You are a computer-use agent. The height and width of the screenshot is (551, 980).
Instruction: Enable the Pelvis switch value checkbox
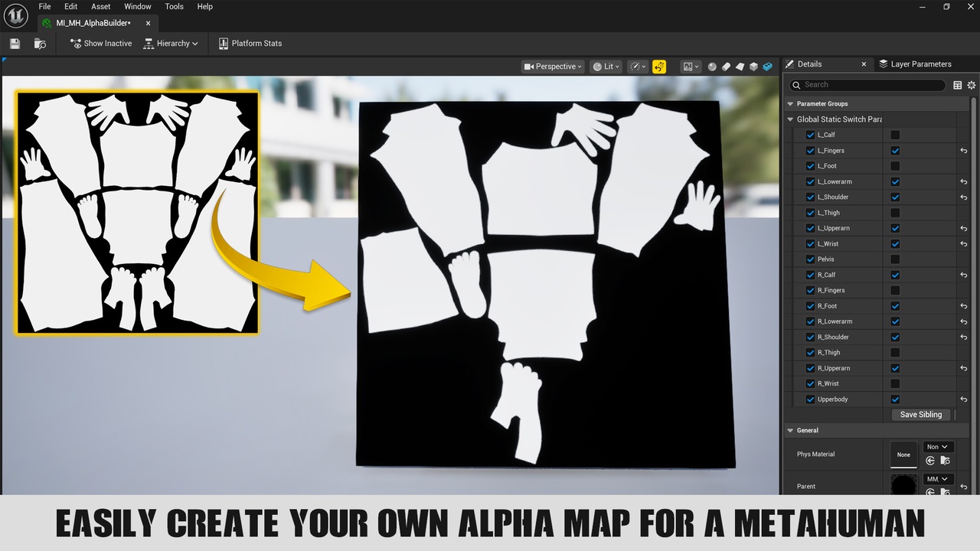895,259
